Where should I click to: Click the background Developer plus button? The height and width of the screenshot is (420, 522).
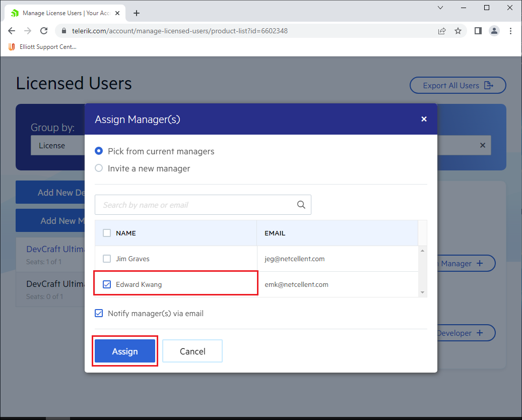coord(466,333)
